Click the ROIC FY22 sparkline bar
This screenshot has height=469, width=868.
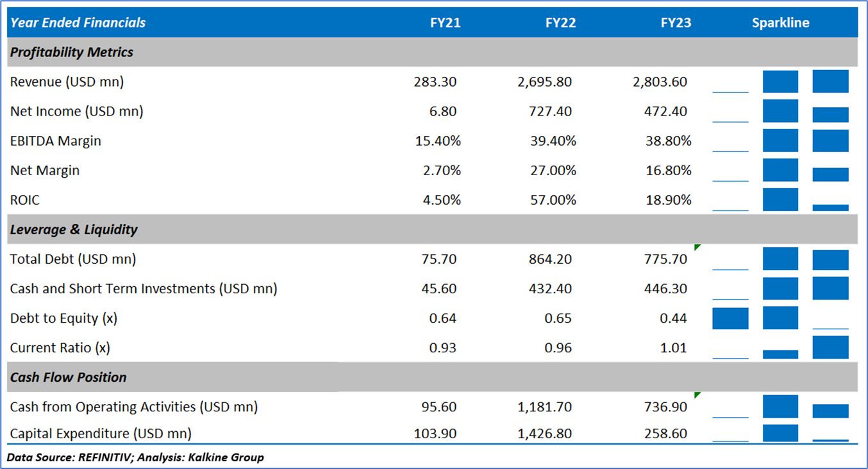pos(780,200)
